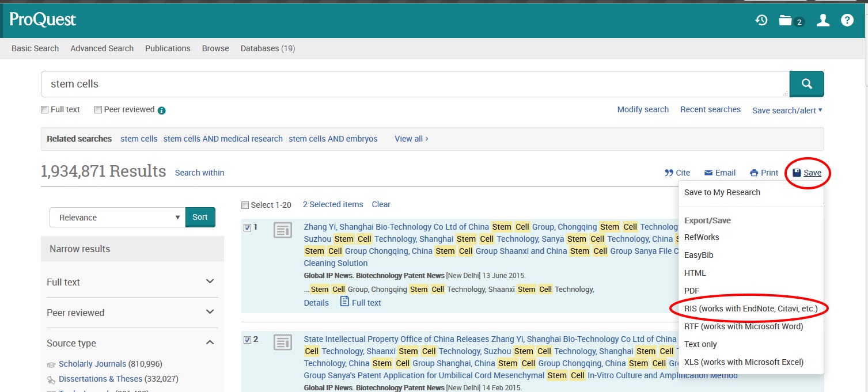The image size is (868, 392).
Task: Toggle the Full text checkbox under search box
Action: [44, 110]
